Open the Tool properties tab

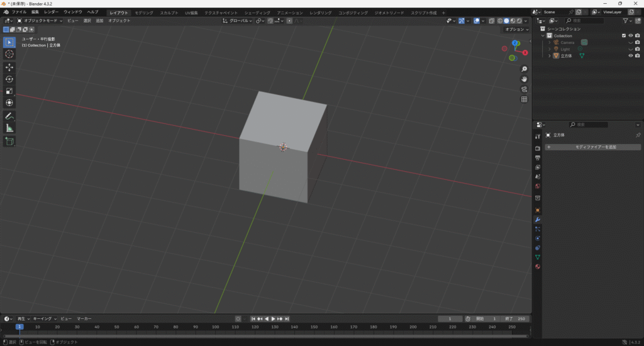[x=537, y=137]
